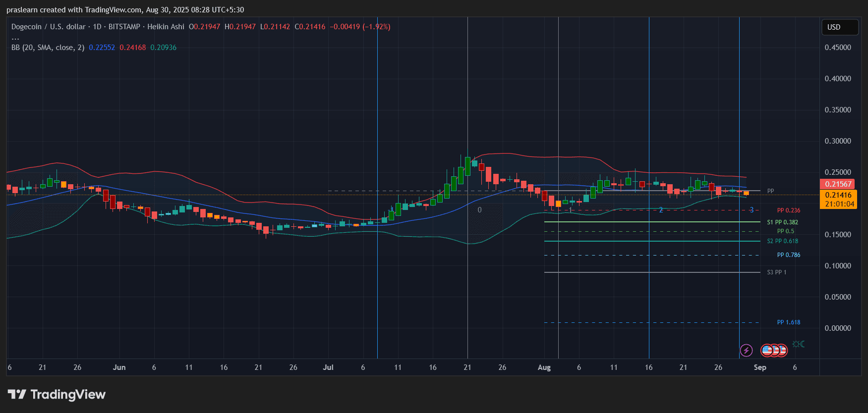The width and height of the screenshot is (868, 413).
Task: Click the teal sun and moon icon
Action: click(x=798, y=344)
